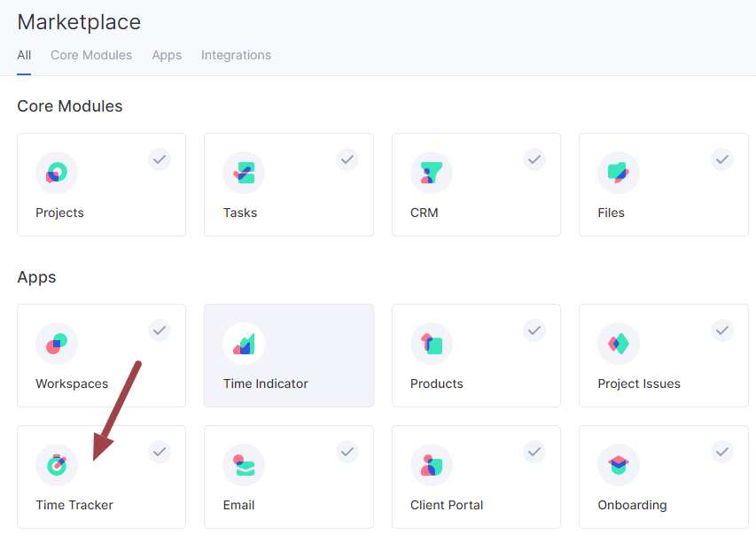The width and height of the screenshot is (756, 543).
Task: Select the All tab
Action: [24, 55]
